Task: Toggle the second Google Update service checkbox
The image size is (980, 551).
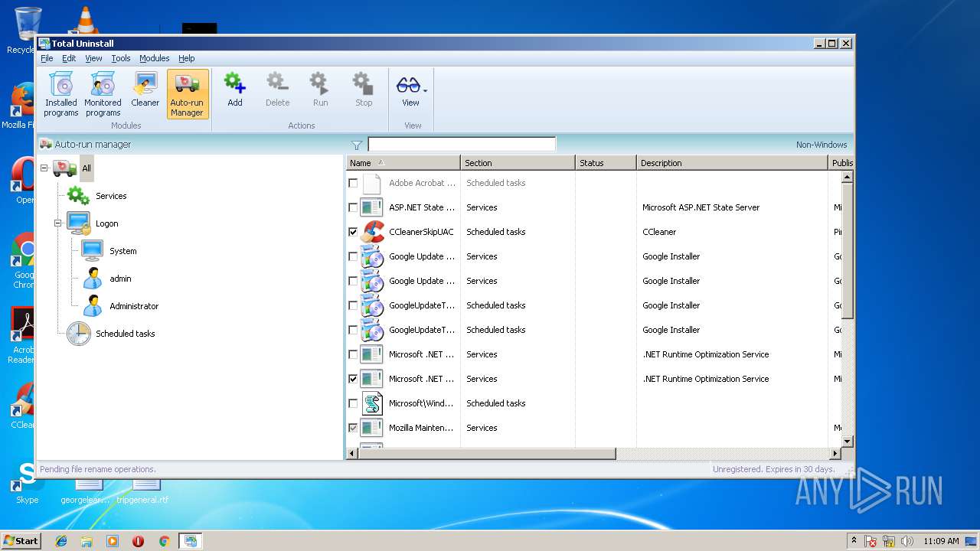Action: 353,281
